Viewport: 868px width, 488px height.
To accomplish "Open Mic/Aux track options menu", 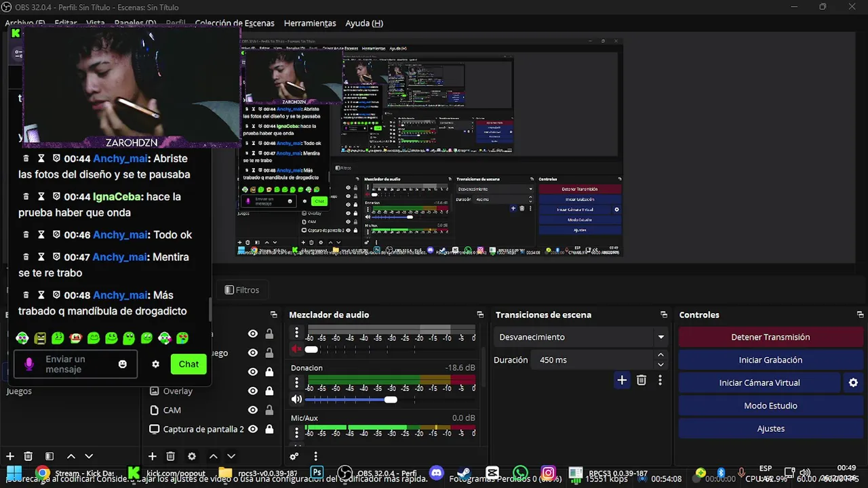I will tap(296, 433).
